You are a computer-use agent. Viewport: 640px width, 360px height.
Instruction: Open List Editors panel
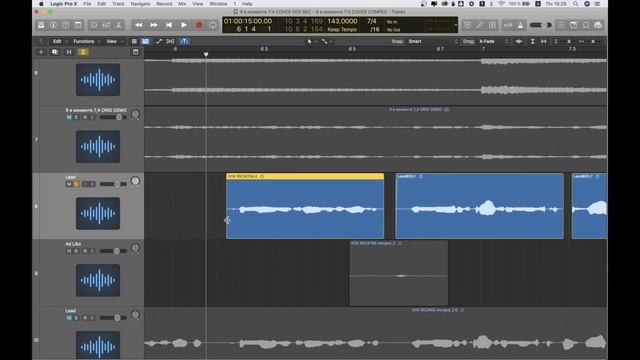562,25
